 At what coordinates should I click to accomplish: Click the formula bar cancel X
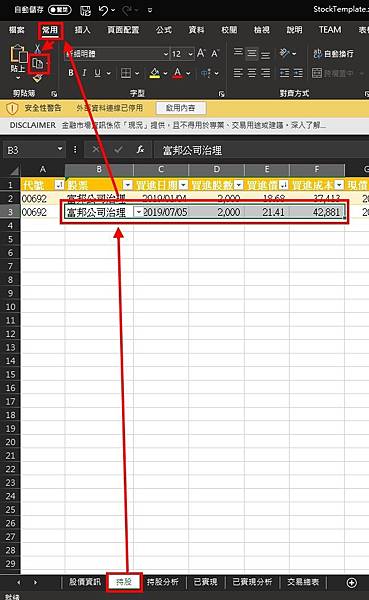(x=96, y=150)
